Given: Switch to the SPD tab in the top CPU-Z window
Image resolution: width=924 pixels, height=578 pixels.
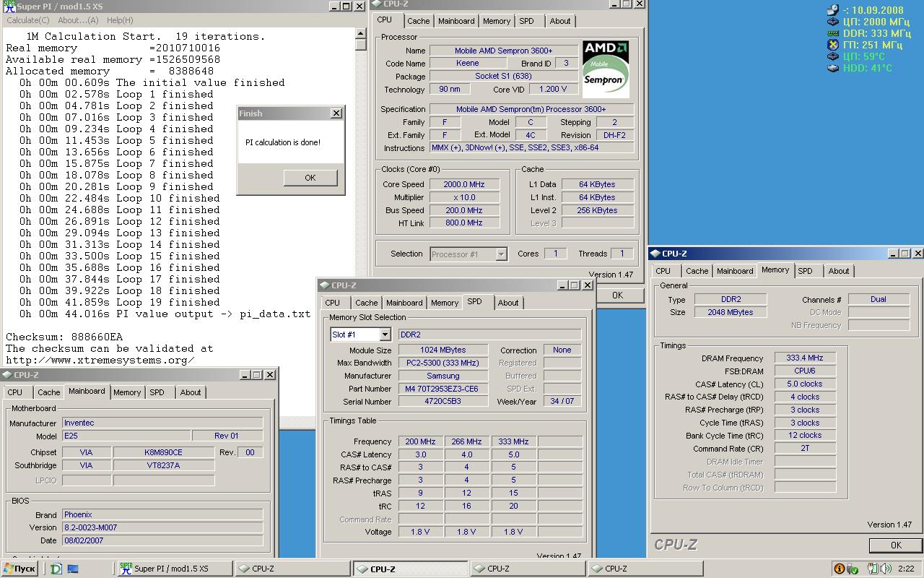Looking at the screenshot, I should click(x=527, y=21).
